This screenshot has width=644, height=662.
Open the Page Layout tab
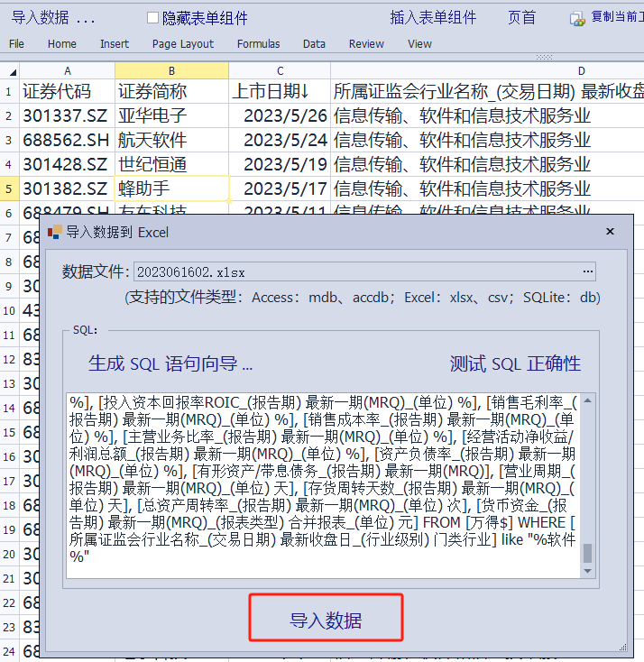183,44
